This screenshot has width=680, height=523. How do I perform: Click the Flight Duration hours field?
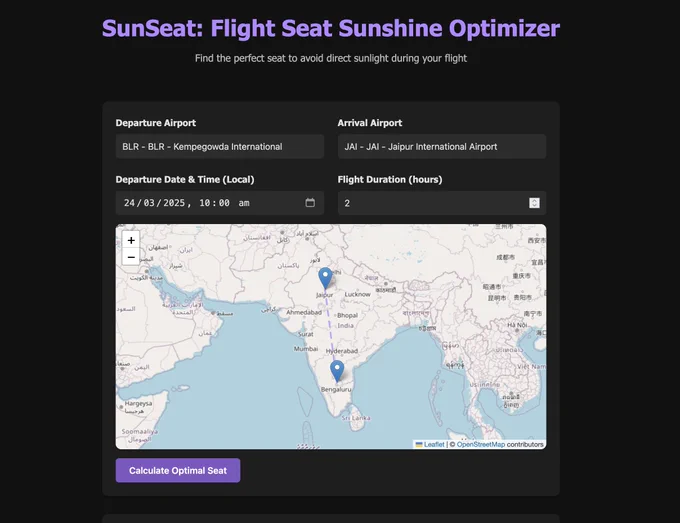click(x=442, y=203)
